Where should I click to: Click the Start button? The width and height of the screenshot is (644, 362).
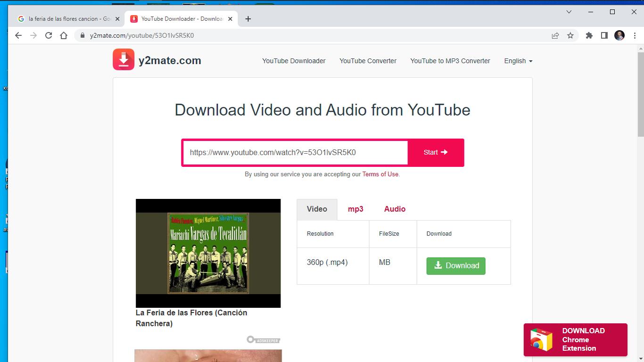click(436, 152)
